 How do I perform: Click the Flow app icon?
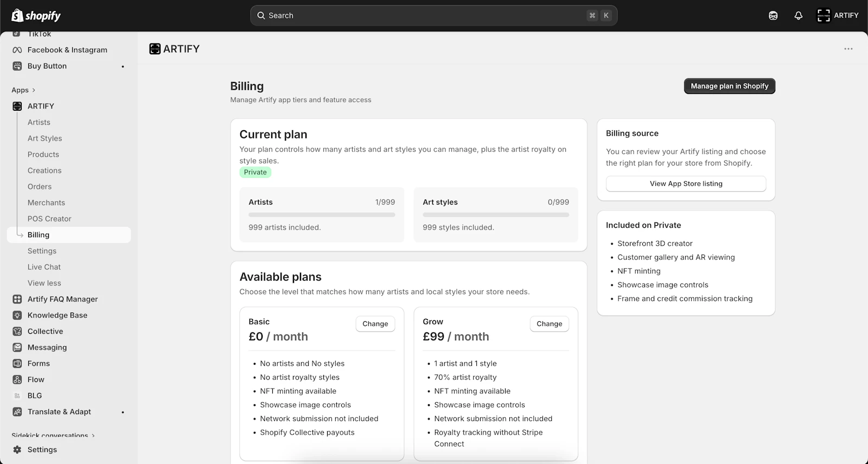(17, 380)
